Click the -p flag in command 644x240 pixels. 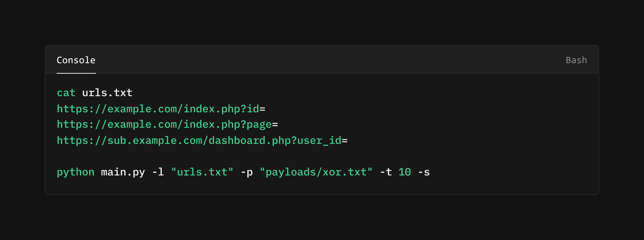[247, 172]
